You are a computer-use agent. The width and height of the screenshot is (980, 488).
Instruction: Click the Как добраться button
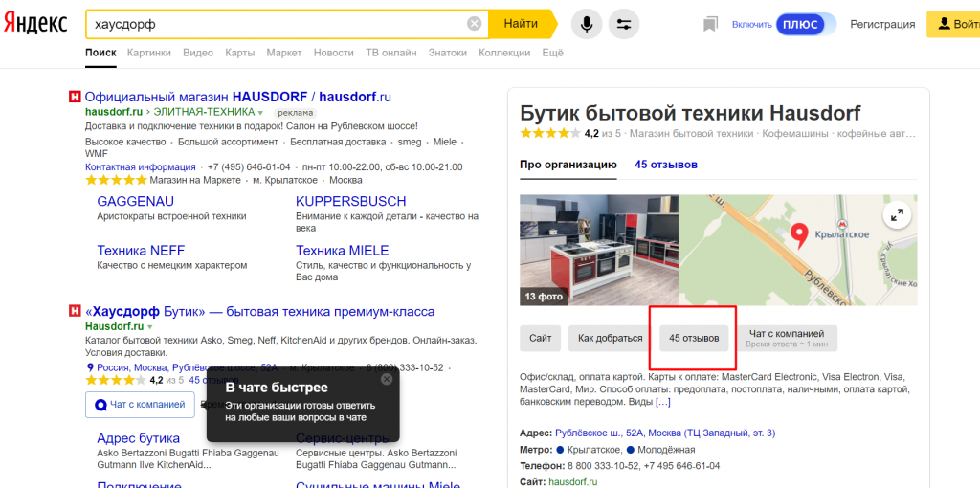pyautogui.click(x=610, y=338)
